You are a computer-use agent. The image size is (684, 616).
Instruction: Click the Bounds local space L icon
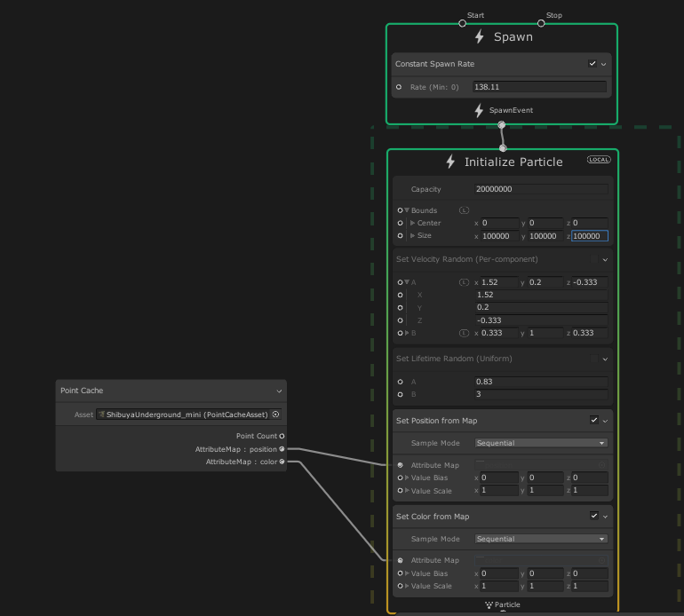pyautogui.click(x=464, y=210)
